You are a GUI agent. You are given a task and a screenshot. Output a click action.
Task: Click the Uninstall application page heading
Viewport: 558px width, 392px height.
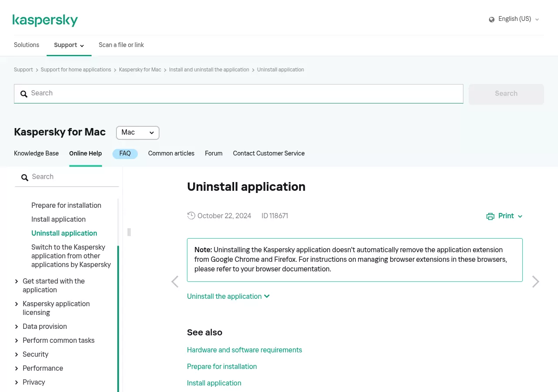point(246,187)
